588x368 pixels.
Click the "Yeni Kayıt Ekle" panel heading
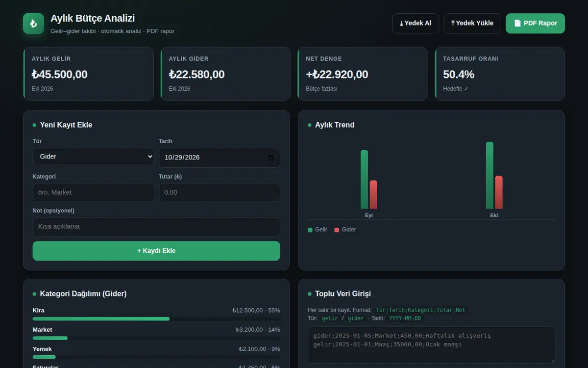pyautogui.click(x=66, y=125)
